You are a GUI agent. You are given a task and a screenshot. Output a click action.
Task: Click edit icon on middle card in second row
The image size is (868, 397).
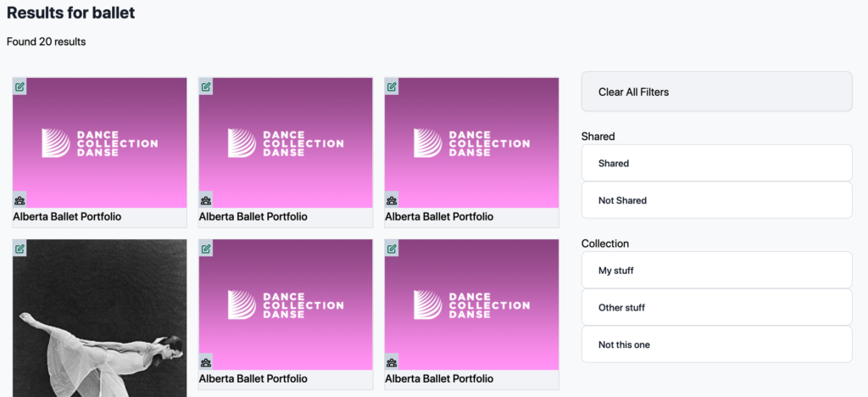point(206,249)
